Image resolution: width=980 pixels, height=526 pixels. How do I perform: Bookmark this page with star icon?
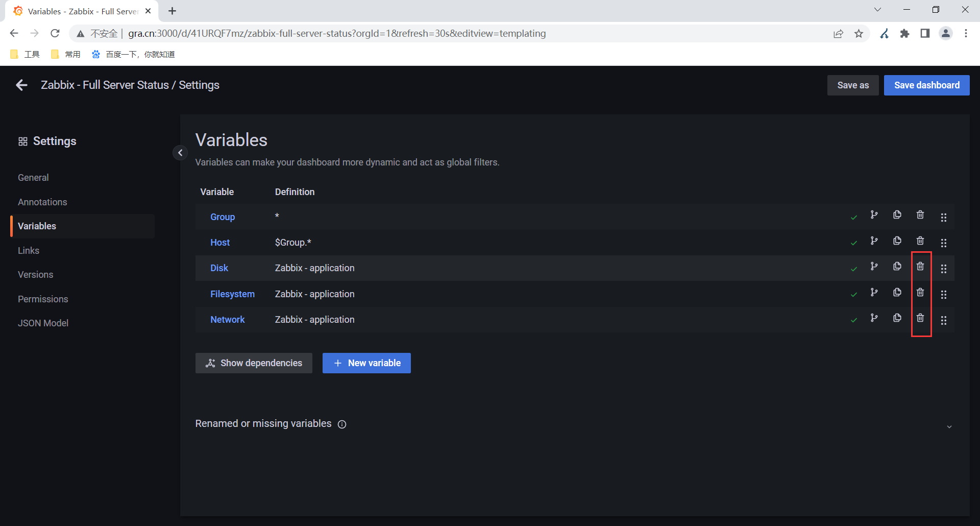point(859,34)
